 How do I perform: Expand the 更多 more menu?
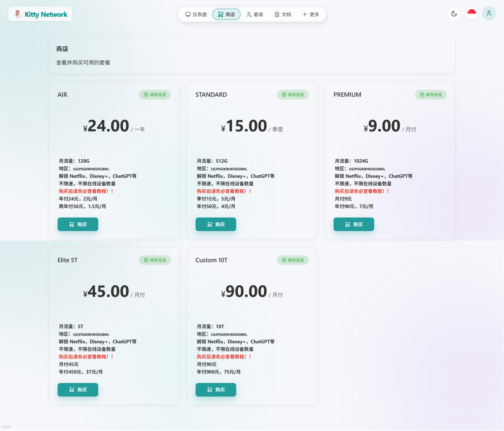tap(311, 14)
